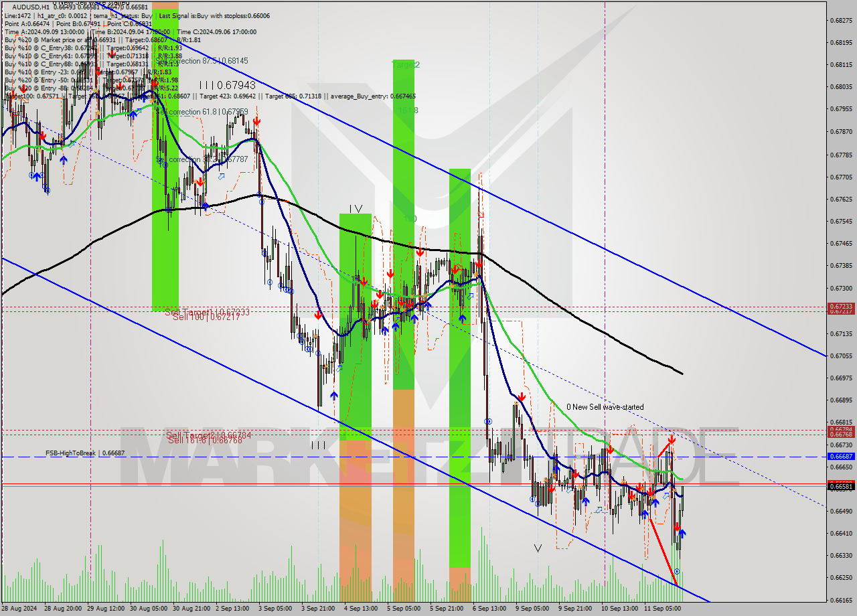Click the '28 Aug 2024' time axis label

(19, 609)
